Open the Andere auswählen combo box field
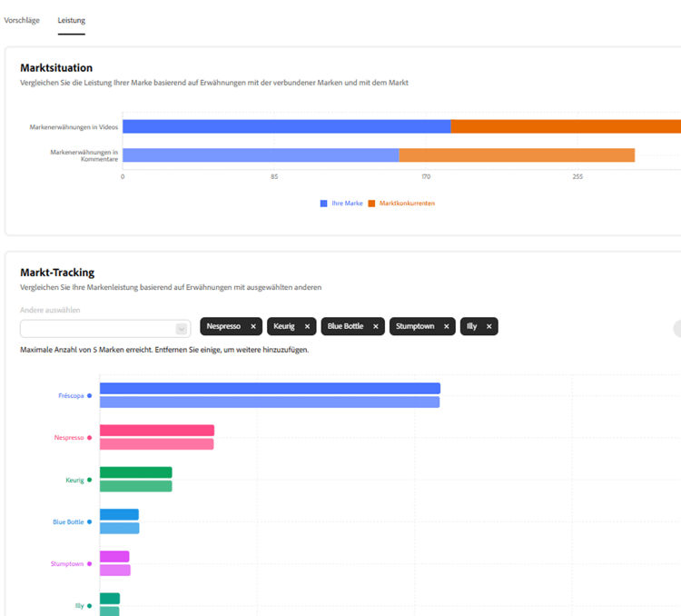The image size is (681, 616). point(105,329)
